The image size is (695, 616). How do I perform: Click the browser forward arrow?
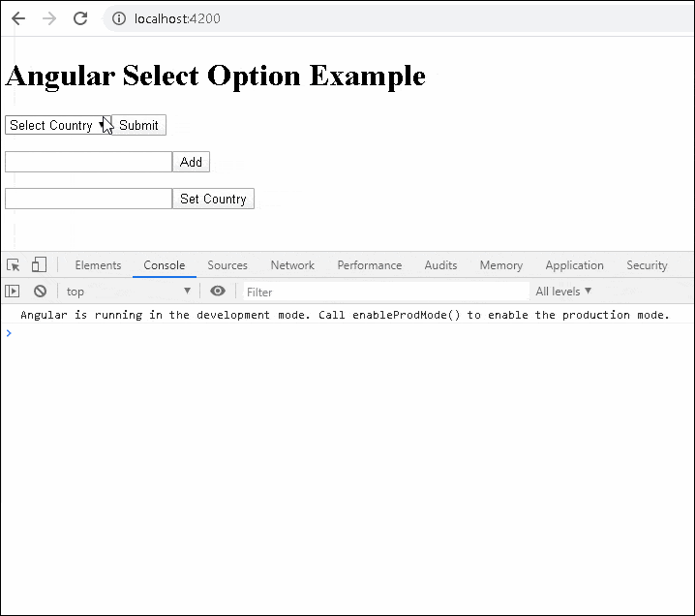[x=49, y=18]
